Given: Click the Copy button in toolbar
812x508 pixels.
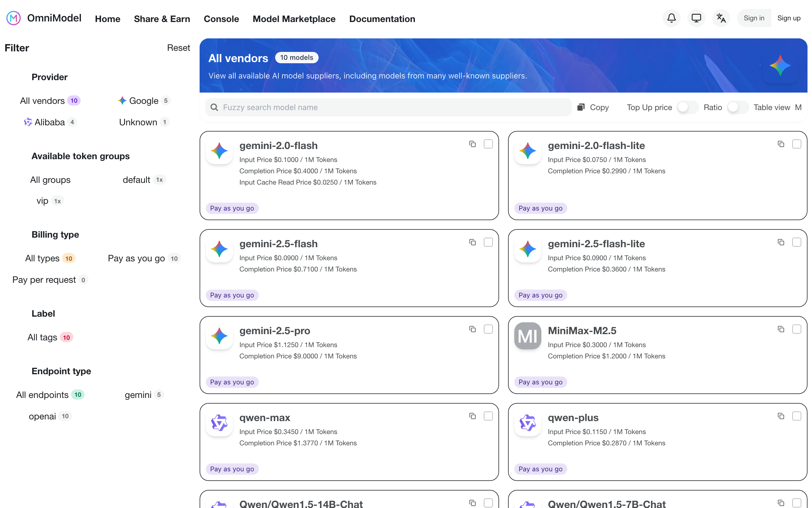Looking at the screenshot, I should (x=593, y=108).
